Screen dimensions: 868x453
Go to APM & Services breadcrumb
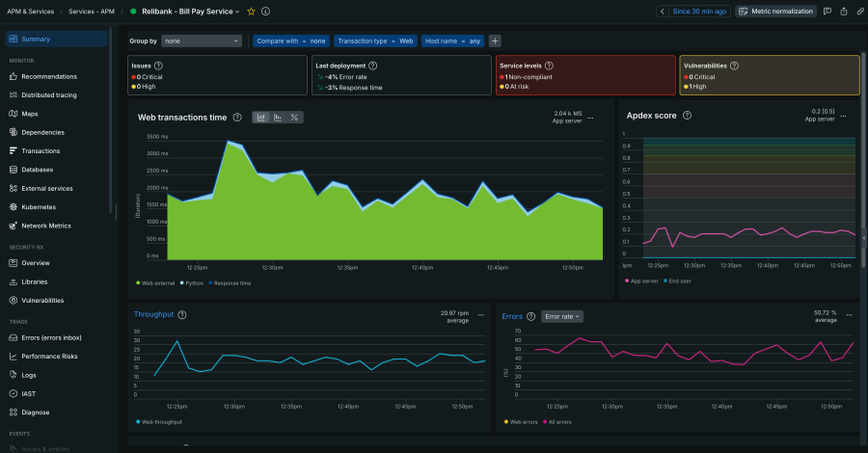(31, 11)
